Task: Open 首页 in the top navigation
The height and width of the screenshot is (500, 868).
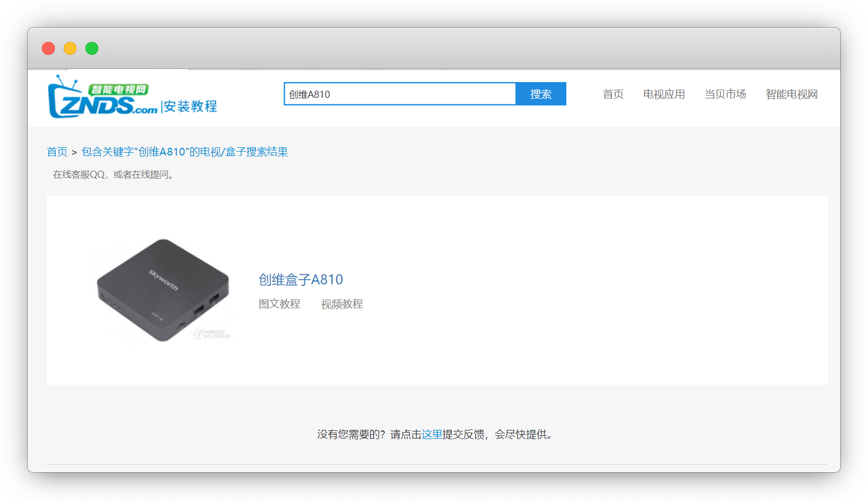Action: click(613, 94)
